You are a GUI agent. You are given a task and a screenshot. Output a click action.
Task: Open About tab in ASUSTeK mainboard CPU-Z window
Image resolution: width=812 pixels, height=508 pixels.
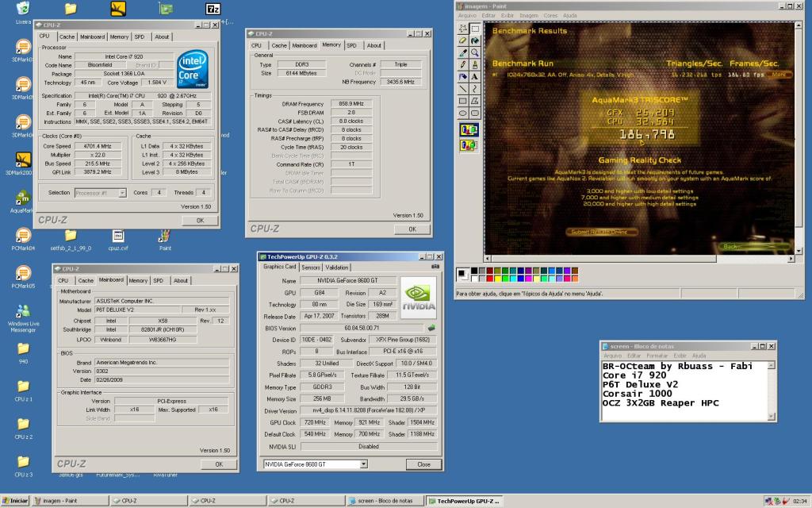pos(181,280)
